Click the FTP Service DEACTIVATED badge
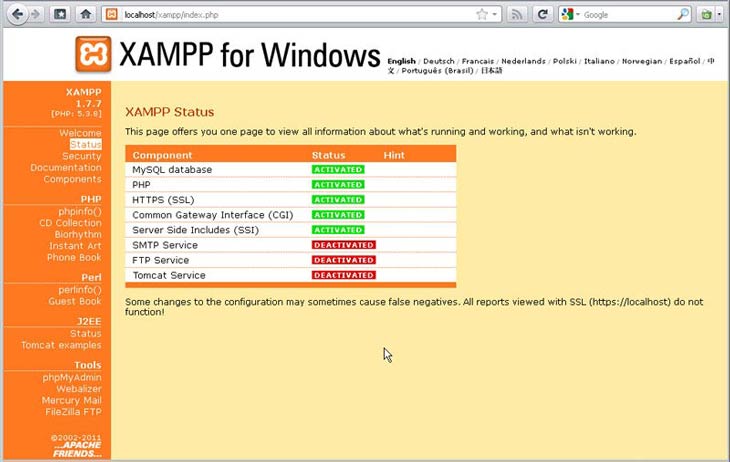Viewport: 730px width, 462px height. [344, 260]
